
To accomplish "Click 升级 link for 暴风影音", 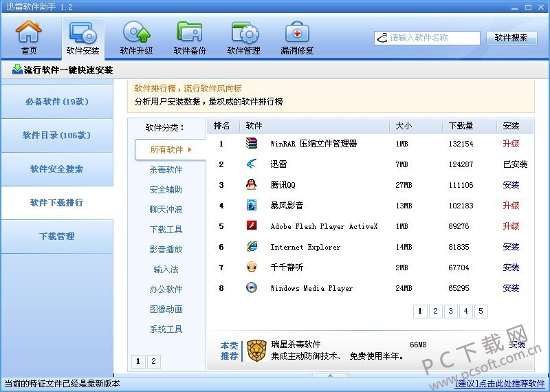I will coord(511,206).
